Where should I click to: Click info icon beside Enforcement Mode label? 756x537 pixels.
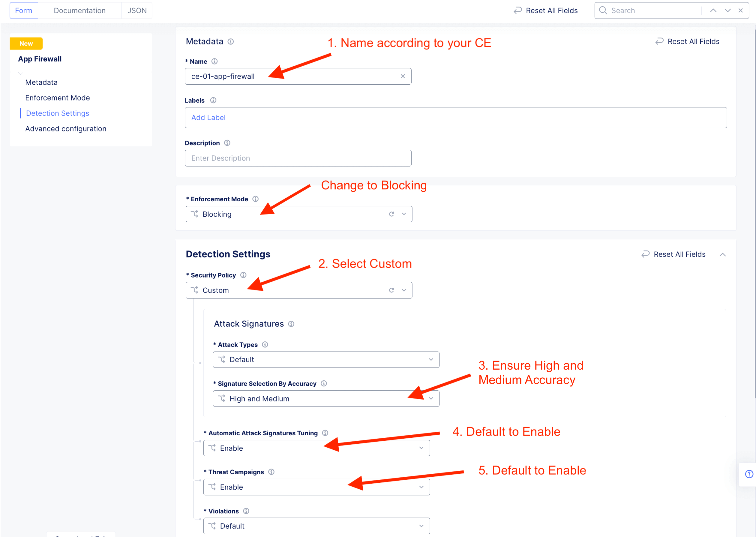coord(256,199)
